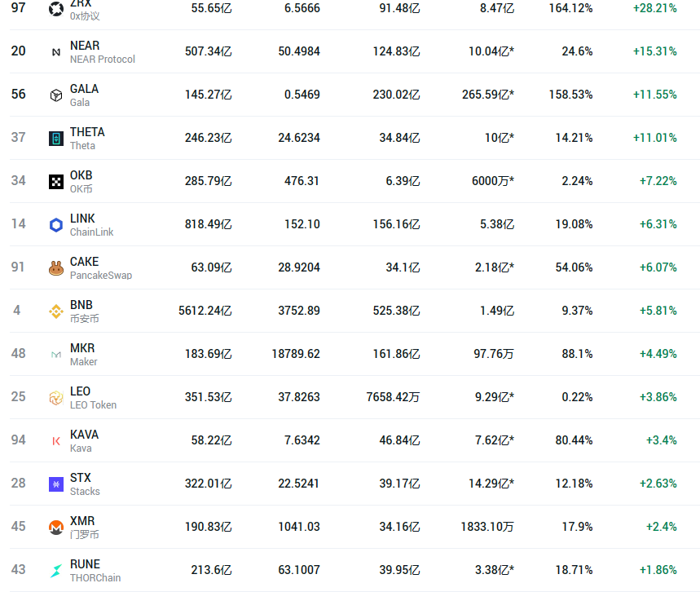700x592 pixels.
Task: Click the Monero orange icon
Action: pyautogui.click(x=56, y=528)
